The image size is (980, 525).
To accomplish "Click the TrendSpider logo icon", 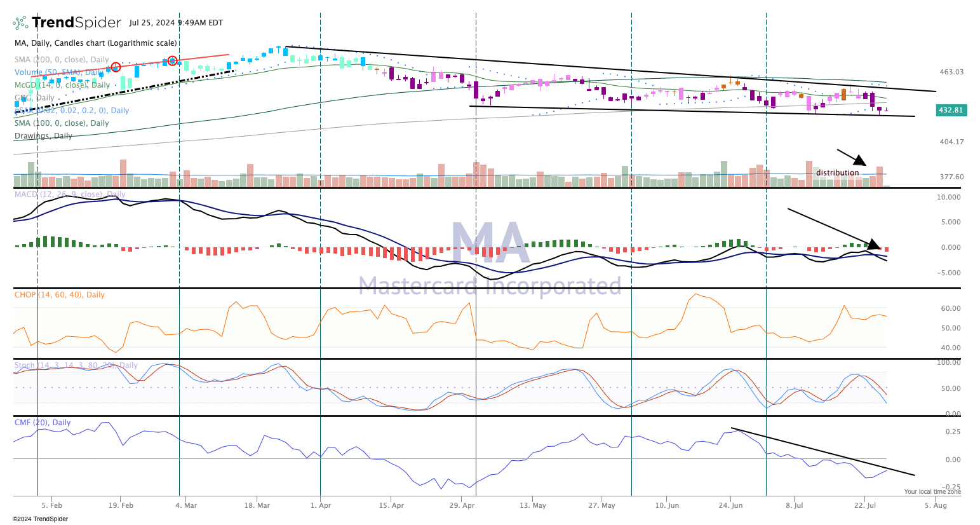I will 20,23.
